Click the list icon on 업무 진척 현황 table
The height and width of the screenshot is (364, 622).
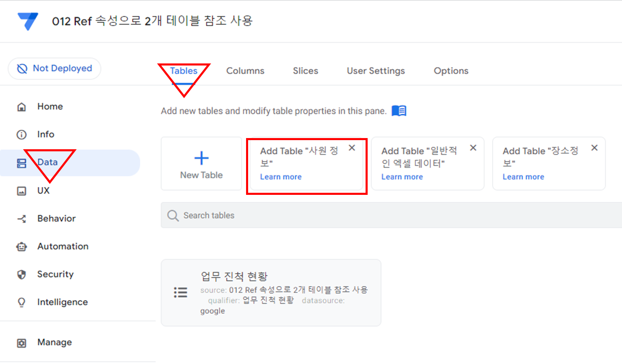[x=181, y=292]
